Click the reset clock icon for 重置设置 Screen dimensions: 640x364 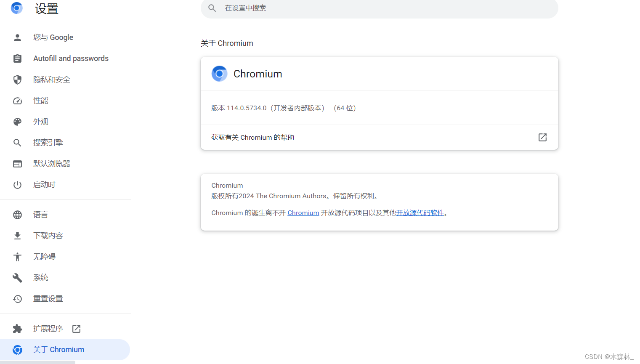coord(17,299)
